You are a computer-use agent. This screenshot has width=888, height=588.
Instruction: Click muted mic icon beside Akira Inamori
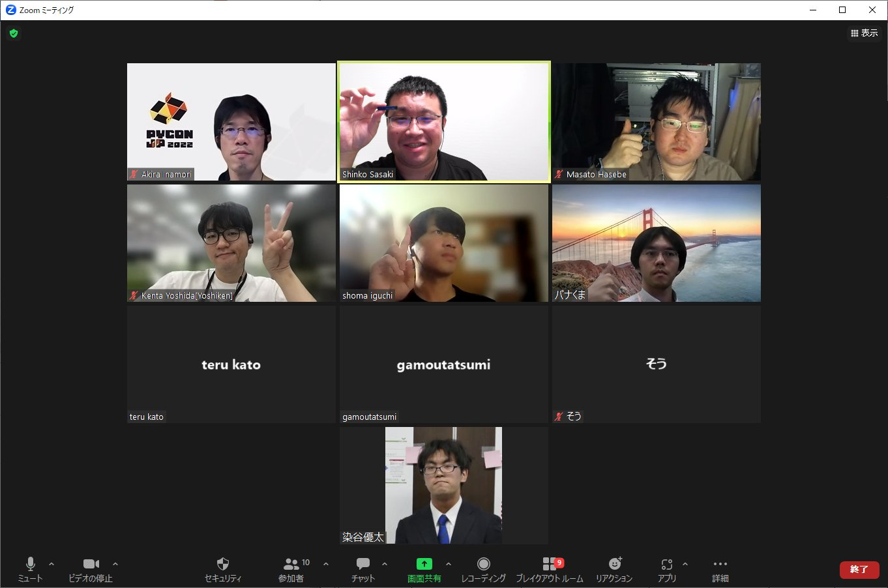[134, 174]
